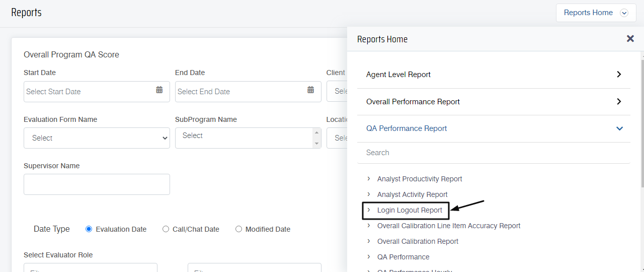Select Evaluation Date radio button
This screenshot has width=644, height=272.
pos(89,229)
